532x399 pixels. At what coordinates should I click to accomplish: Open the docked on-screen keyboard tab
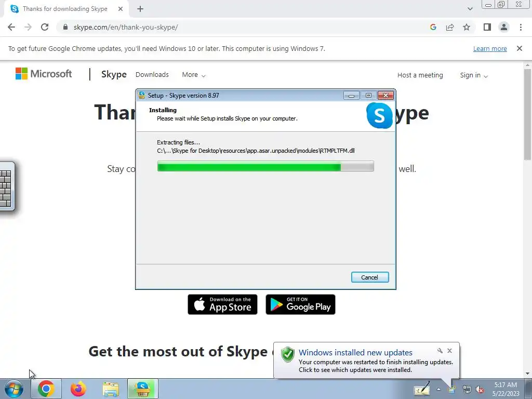[7, 187]
